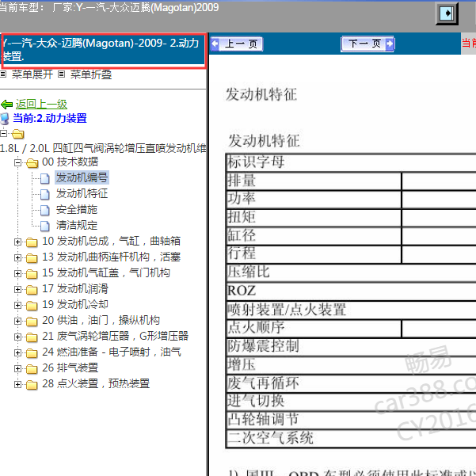476x476 pixels.
Task: Click the computer icon beside 当前:2.动力装置
Action: click(5, 118)
